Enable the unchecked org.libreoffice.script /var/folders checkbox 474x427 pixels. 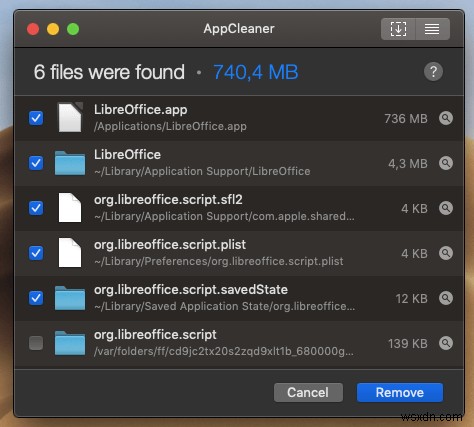click(x=36, y=343)
